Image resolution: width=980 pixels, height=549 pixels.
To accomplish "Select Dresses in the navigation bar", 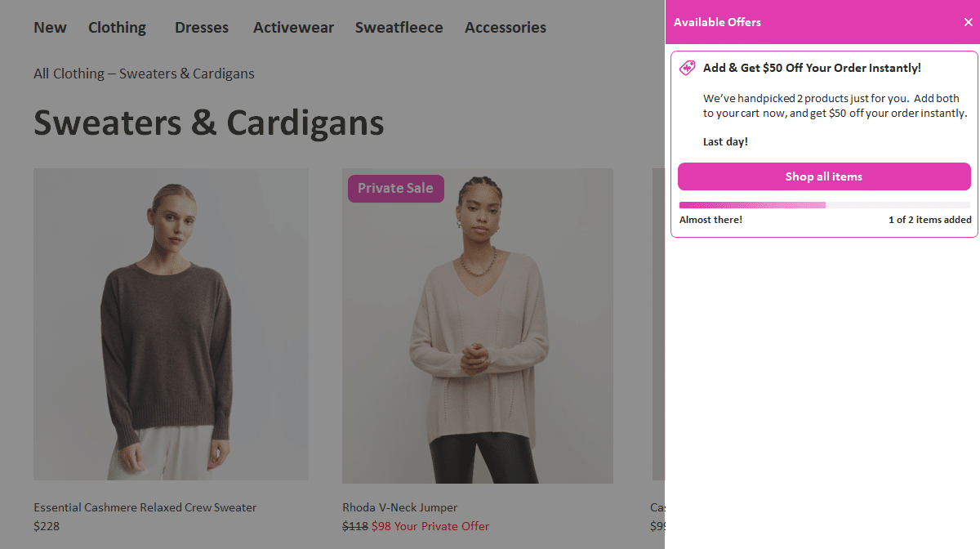I will coord(201,27).
